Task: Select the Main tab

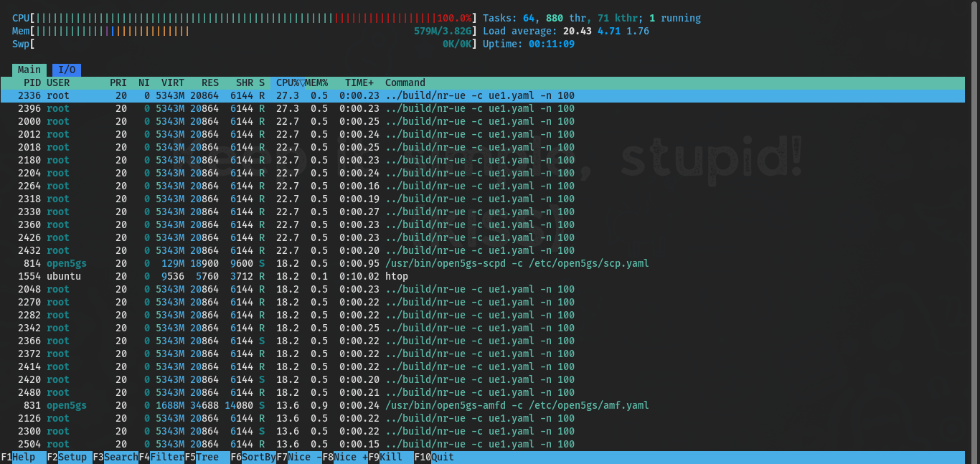Action: [x=29, y=70]
